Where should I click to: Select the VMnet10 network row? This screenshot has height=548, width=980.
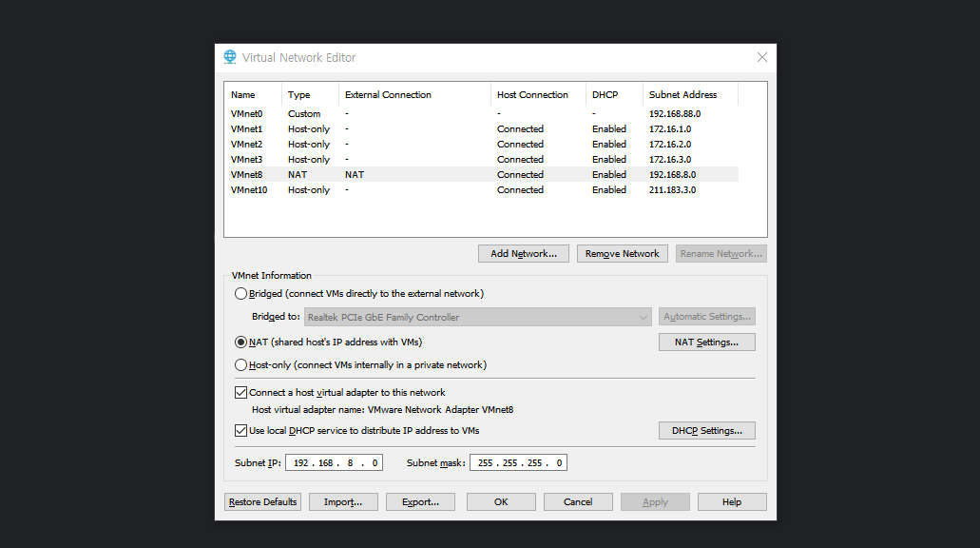(481, 189)
